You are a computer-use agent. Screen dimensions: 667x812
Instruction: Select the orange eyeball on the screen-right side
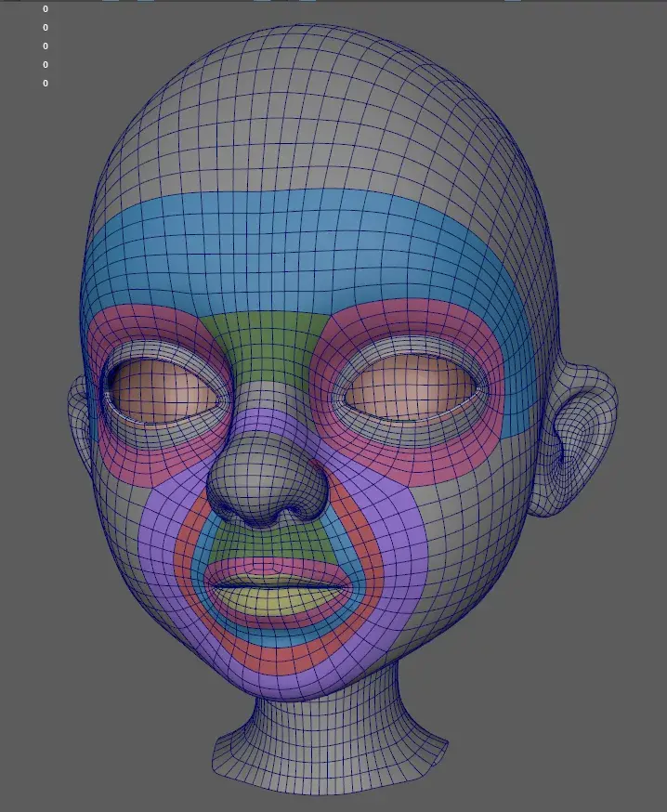pos(410,396)
